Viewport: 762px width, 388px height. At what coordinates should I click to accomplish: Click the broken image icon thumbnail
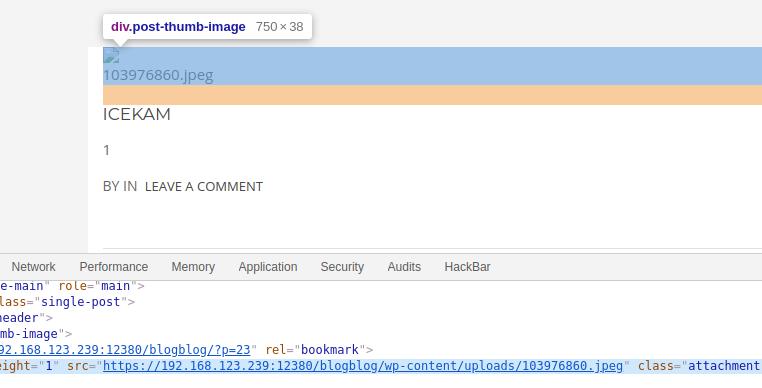click(111, 55)
